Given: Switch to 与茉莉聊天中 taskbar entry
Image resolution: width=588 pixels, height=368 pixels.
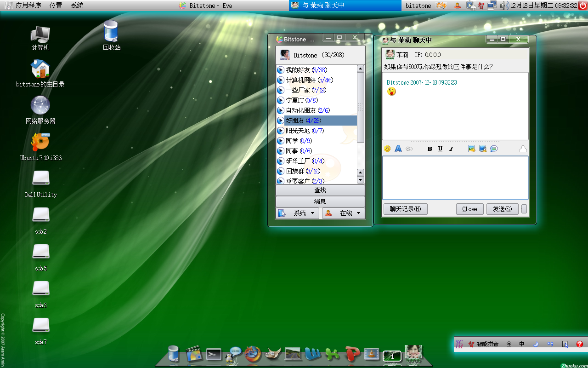Looking at the screenshot, I should pyautogui.click(x=345, y=6).
